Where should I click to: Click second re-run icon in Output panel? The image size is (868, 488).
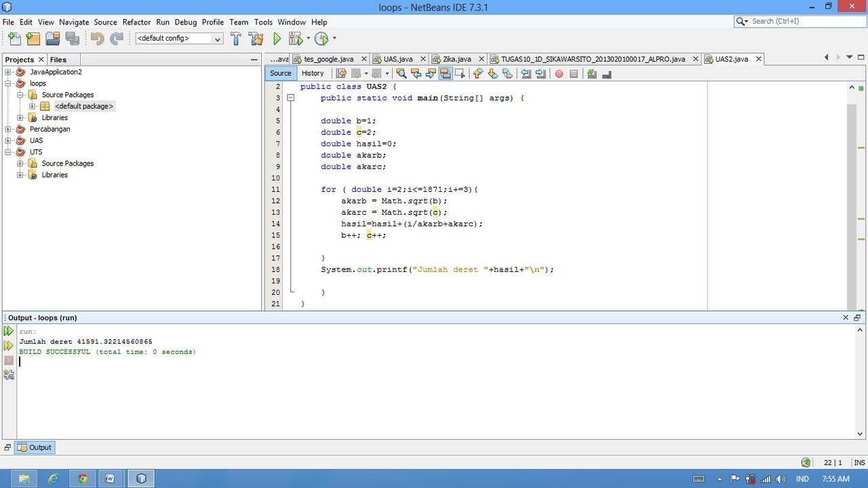tap(9, 346)
